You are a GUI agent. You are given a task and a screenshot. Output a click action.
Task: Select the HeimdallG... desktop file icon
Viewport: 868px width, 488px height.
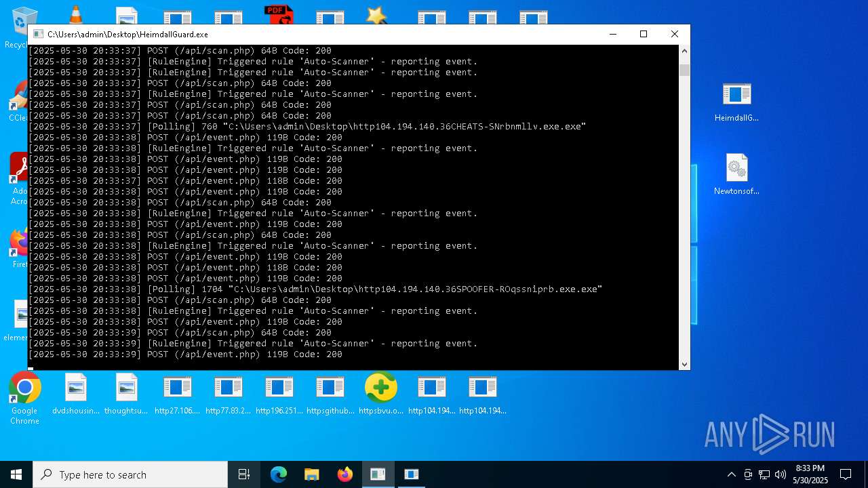736,102
